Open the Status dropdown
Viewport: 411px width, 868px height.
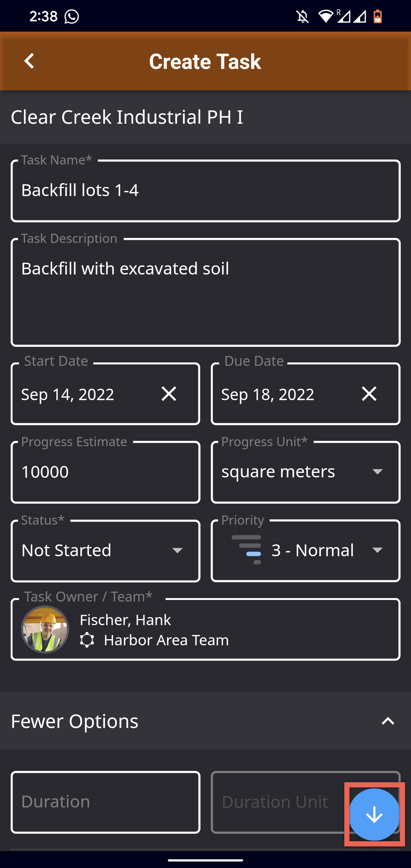pos(105,550)
